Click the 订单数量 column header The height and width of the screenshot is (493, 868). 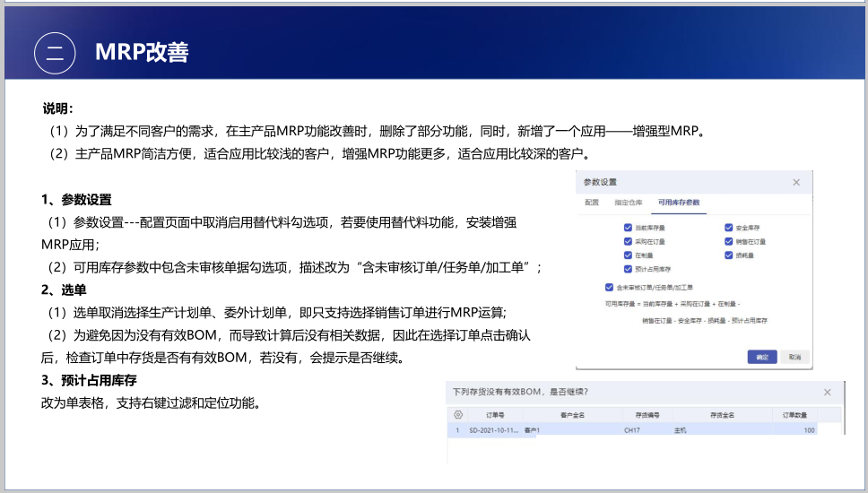coord(797,415)
